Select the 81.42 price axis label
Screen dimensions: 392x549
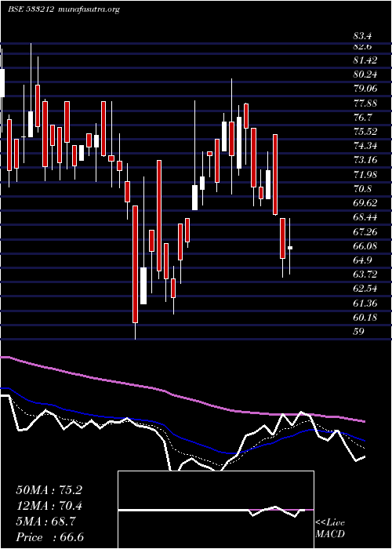pos(365,60)
